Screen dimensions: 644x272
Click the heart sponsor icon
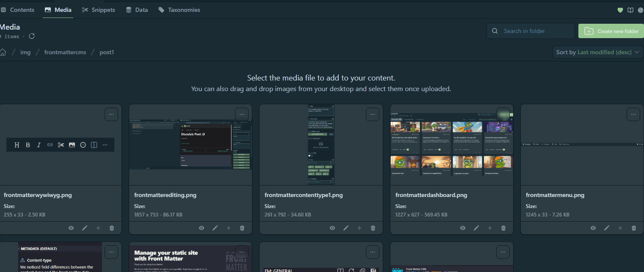point(620,10)
